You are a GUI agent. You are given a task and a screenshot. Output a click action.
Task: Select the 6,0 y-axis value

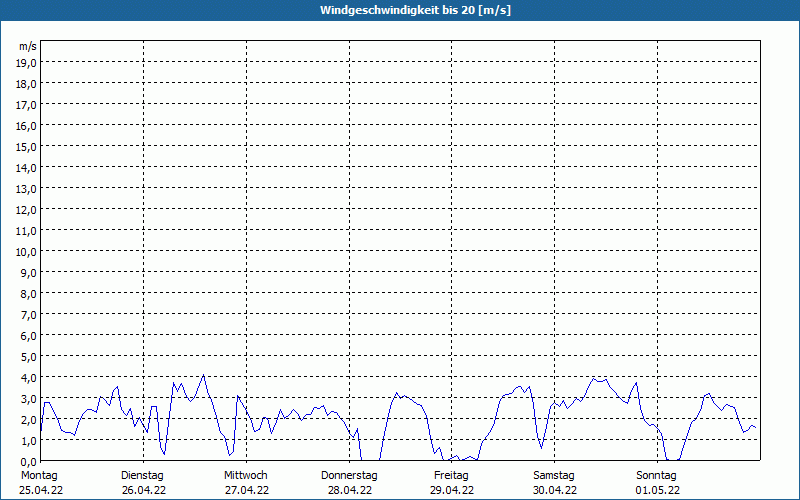29,336
